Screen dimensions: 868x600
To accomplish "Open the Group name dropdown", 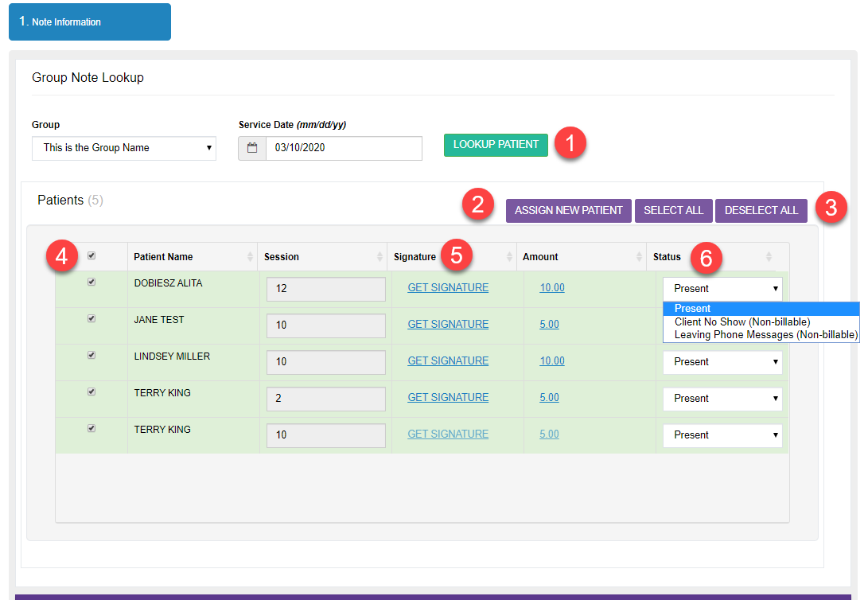I will click(x=124, y=148).
